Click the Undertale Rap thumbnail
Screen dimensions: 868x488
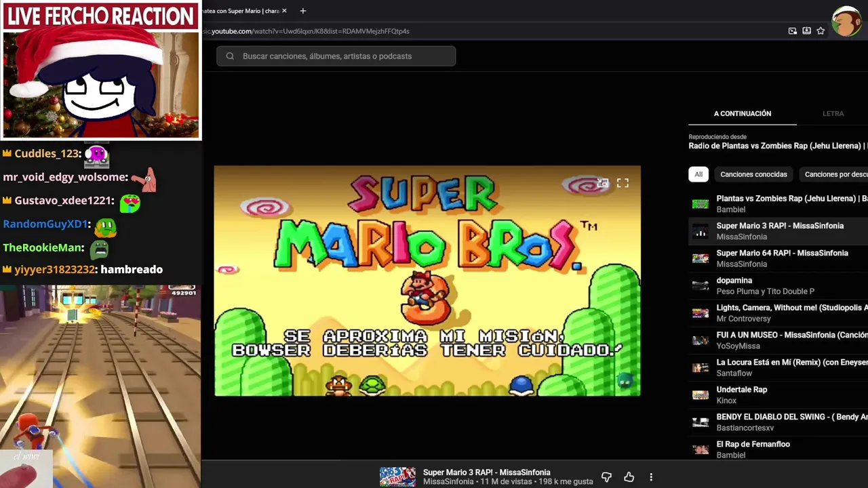(x=700, y=394)
